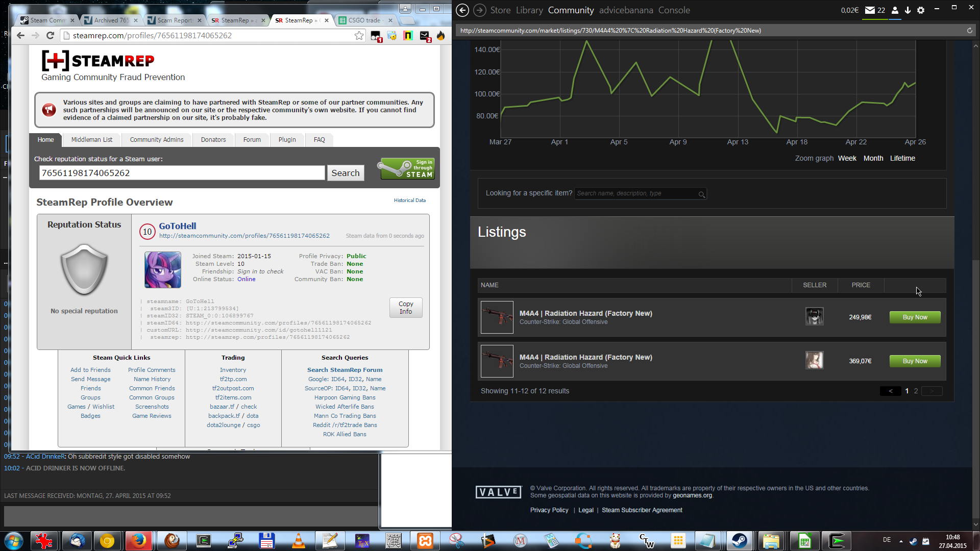
Task: Click Copy Info button
Action: 406,308
